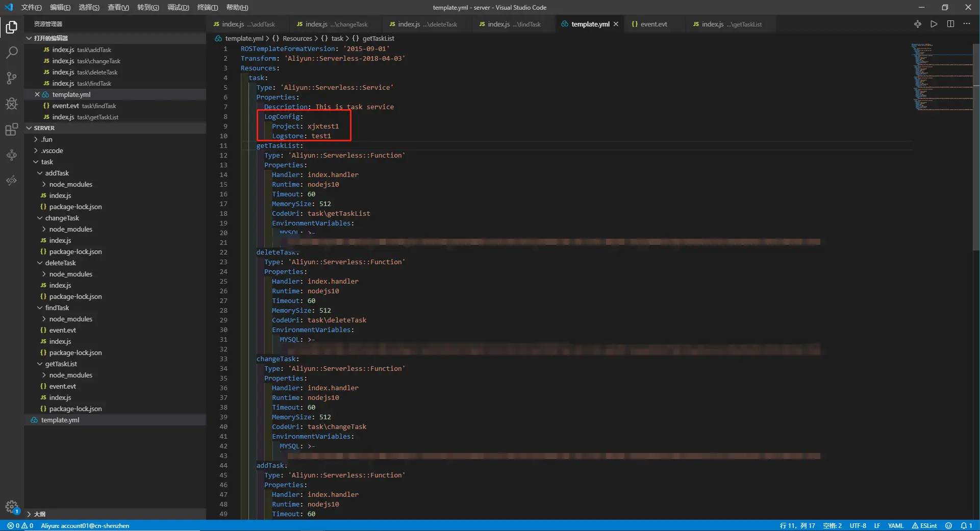Open the 查看(V) menu

[x=118, y=7]
